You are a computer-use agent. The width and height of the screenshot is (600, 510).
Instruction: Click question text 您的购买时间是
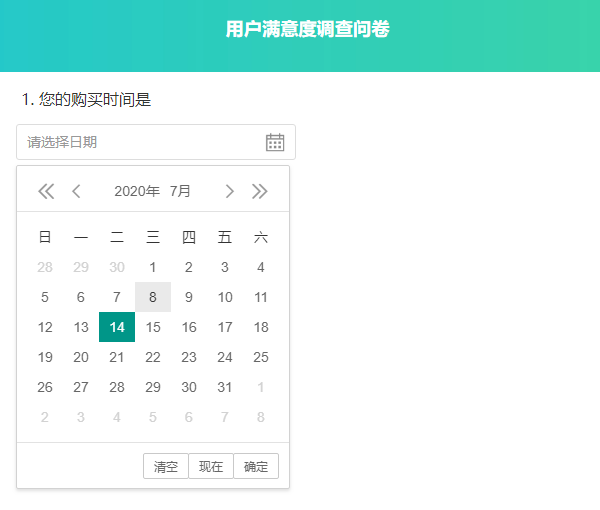tap(95, 99)
